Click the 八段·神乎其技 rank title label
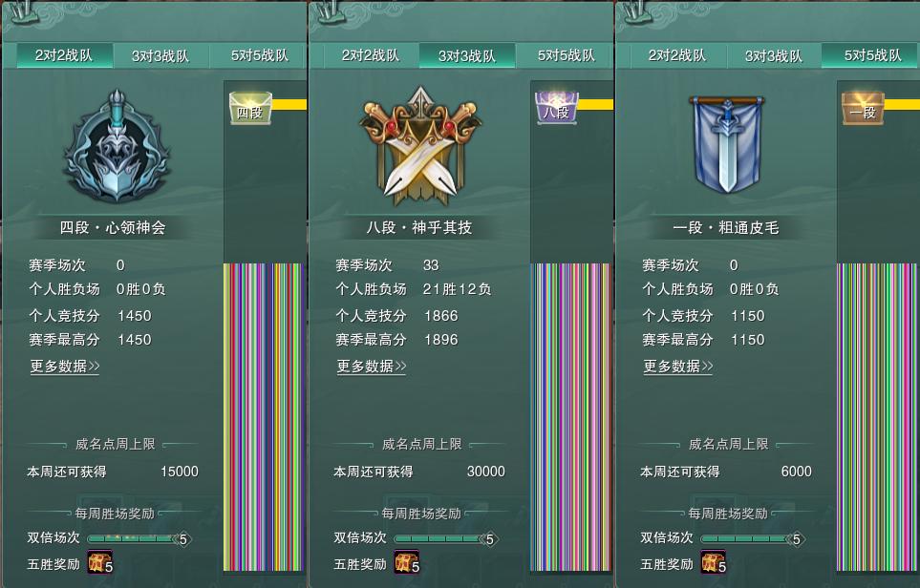This screenshot has width=920, height=588. 419,227
